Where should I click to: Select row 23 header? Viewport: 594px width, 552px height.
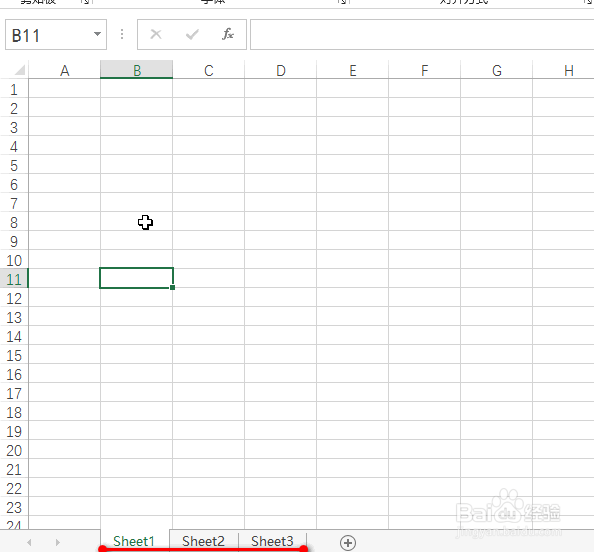[x=14, y=507]
